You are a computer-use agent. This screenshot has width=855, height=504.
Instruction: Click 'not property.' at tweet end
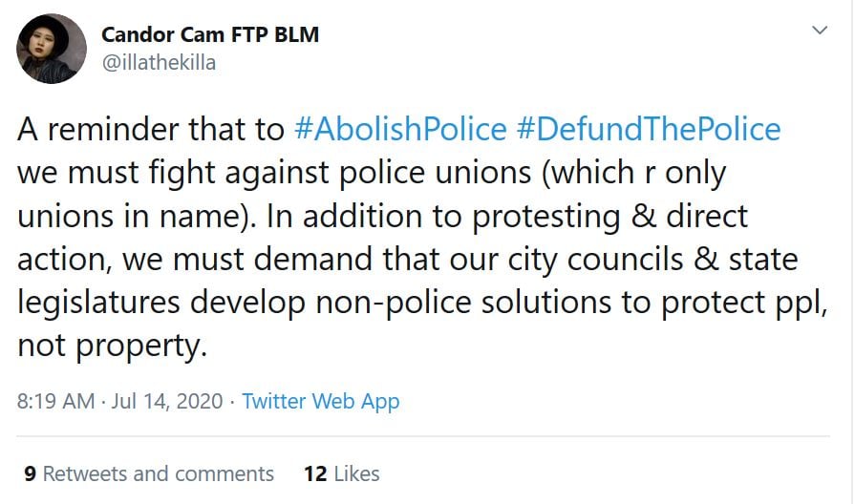point(112,346)
